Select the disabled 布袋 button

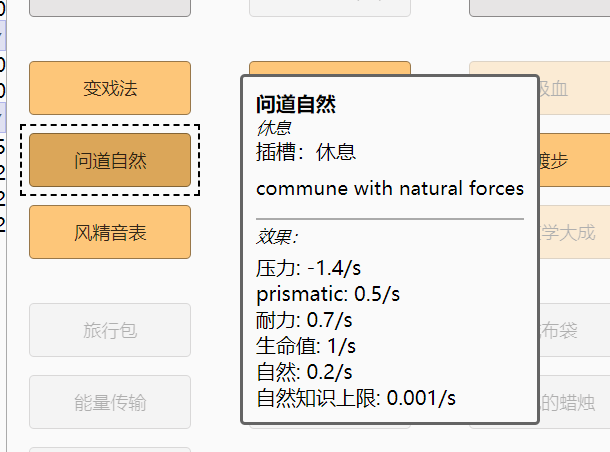click(572, 330)
